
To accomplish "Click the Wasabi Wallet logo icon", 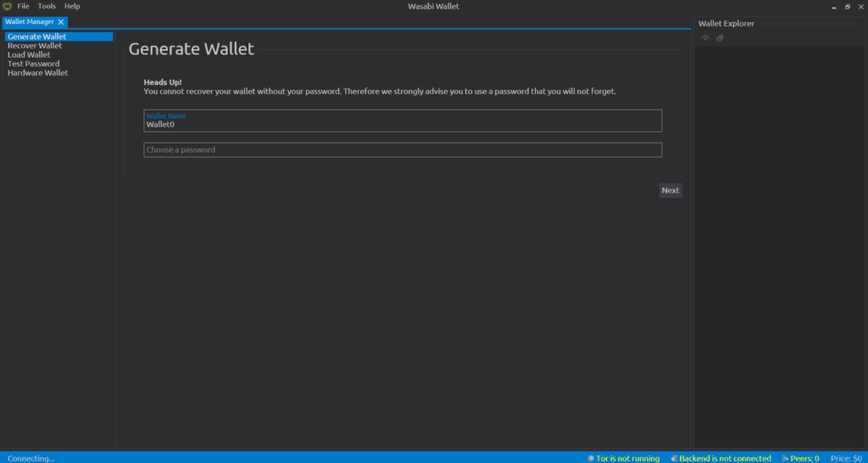I will (x=7, y=6).
